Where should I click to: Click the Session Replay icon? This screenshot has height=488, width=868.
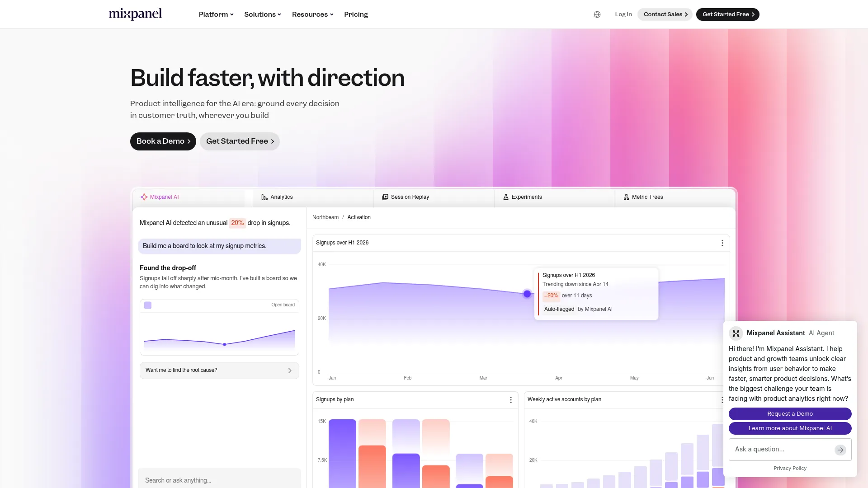tap(385, 197)
